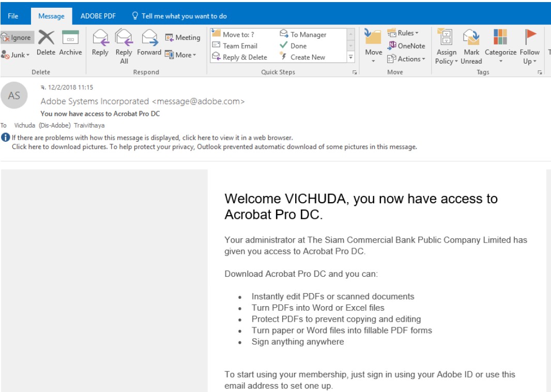551x392 pixels.
Task: Switch to the Message tab
Action: click(51, 16)
